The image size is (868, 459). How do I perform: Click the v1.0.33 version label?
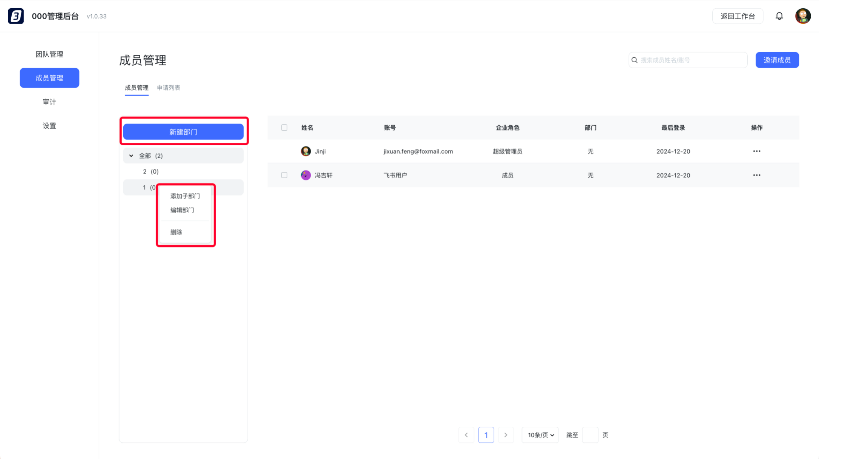pos(97,16)
